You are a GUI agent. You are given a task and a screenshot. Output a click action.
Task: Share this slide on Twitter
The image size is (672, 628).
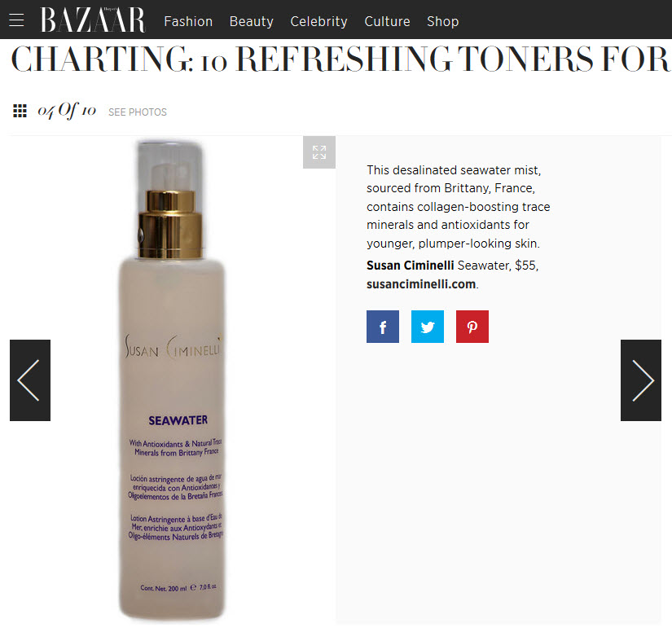(x=428, y=327)
